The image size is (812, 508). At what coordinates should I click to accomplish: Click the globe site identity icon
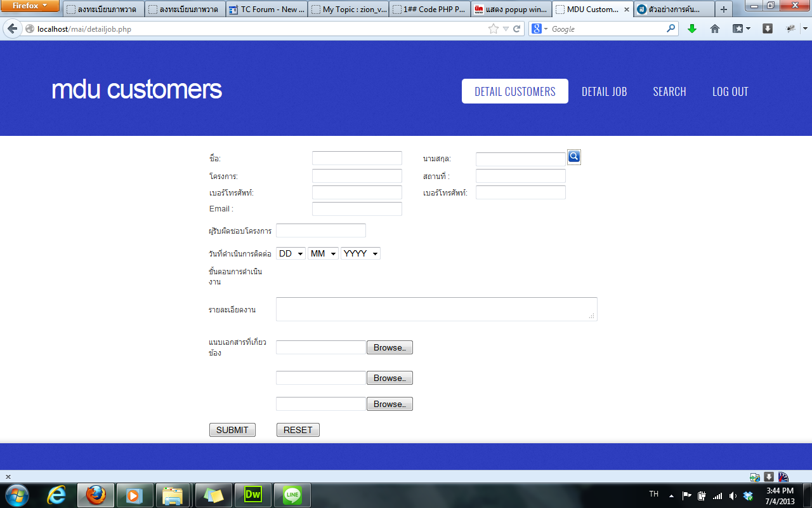(29, 29)
